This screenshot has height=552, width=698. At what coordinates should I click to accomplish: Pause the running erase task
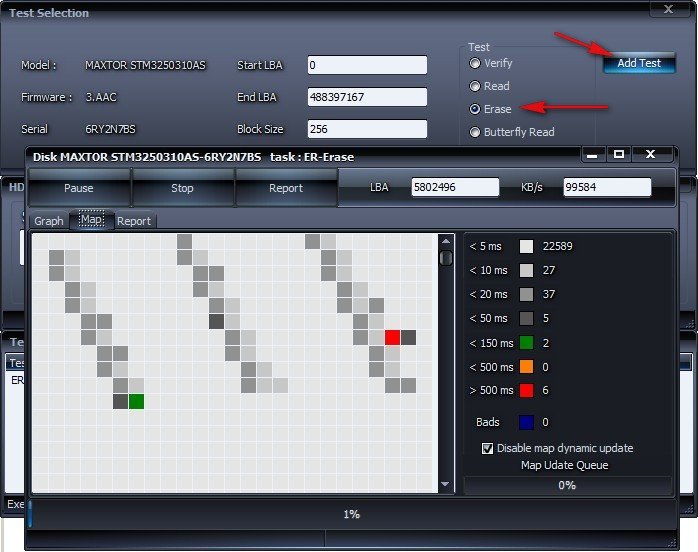(79, 188)
